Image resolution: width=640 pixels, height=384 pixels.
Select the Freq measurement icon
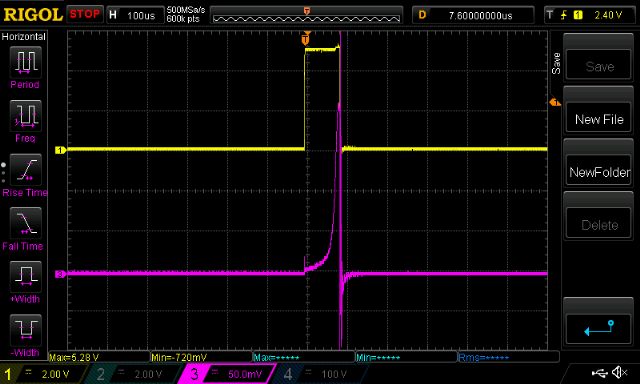pos(25,115)
